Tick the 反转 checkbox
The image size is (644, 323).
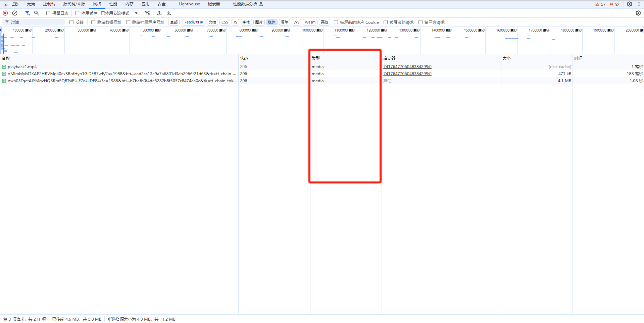point(71,22)
